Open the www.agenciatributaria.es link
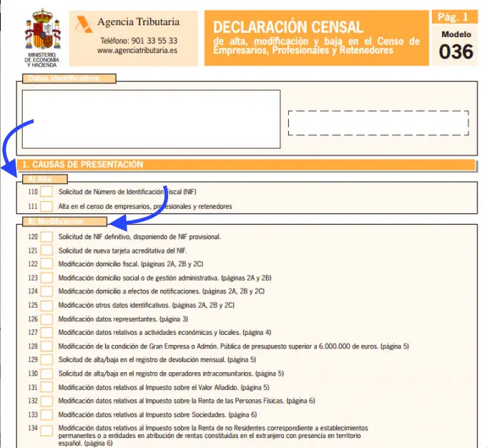This screenshot has height=448, width=487. 137,50
